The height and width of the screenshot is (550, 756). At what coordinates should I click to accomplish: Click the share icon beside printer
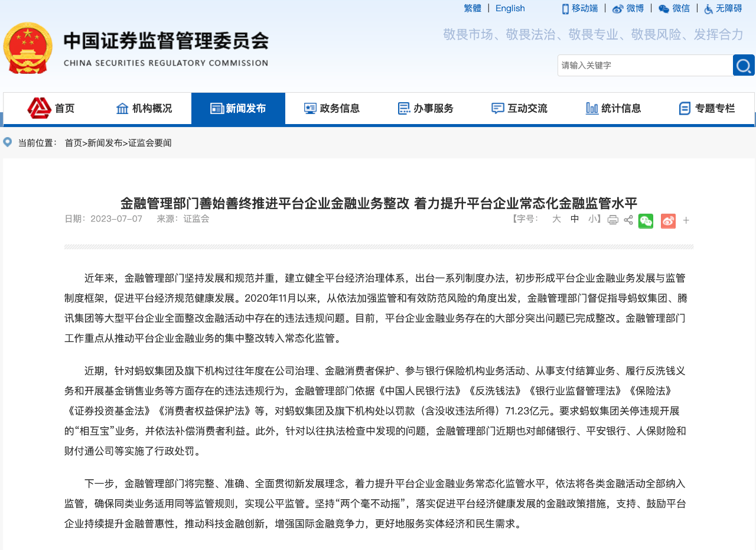(x=628, y=220)
